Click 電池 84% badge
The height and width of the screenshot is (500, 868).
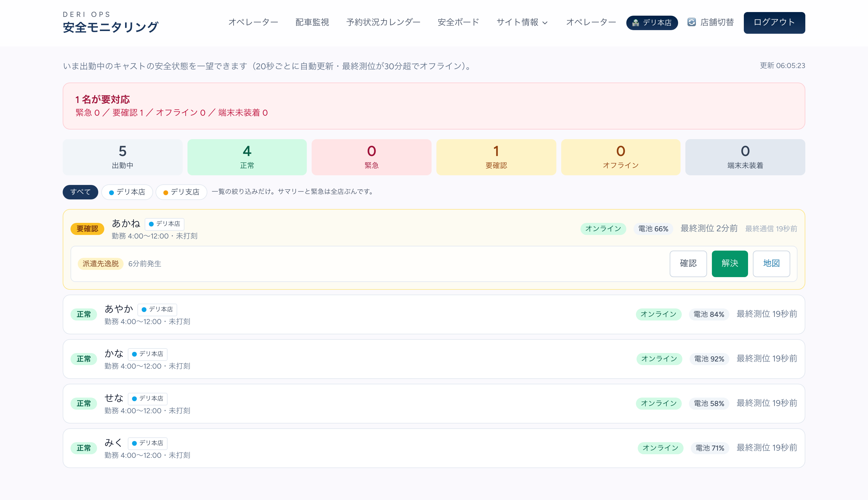(x=709, y=314)
